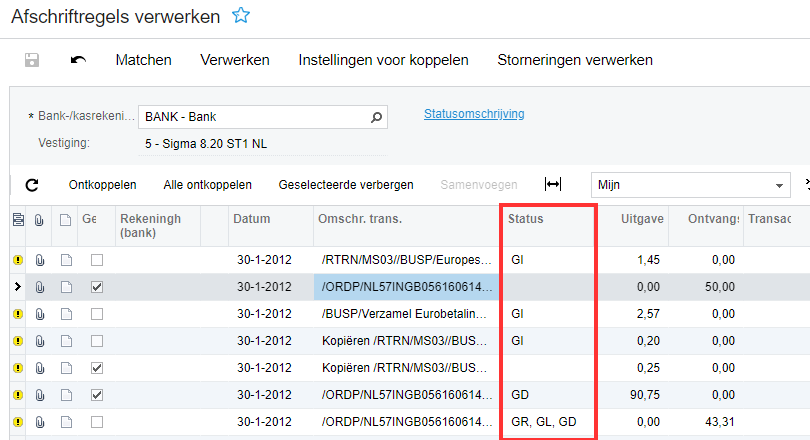This screenshot has height=440, width=810.
Task: Check the box on the 1,45 row
Action: click(97, 260)
